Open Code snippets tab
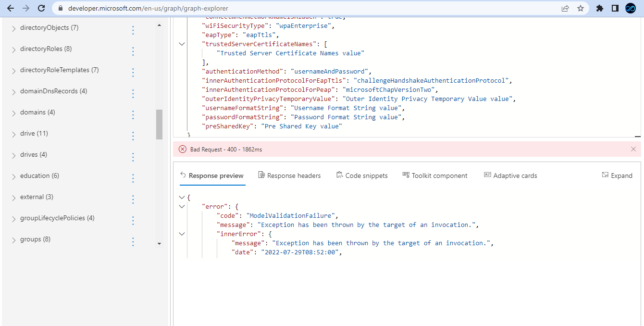The image size is (644, 326). 362,176
